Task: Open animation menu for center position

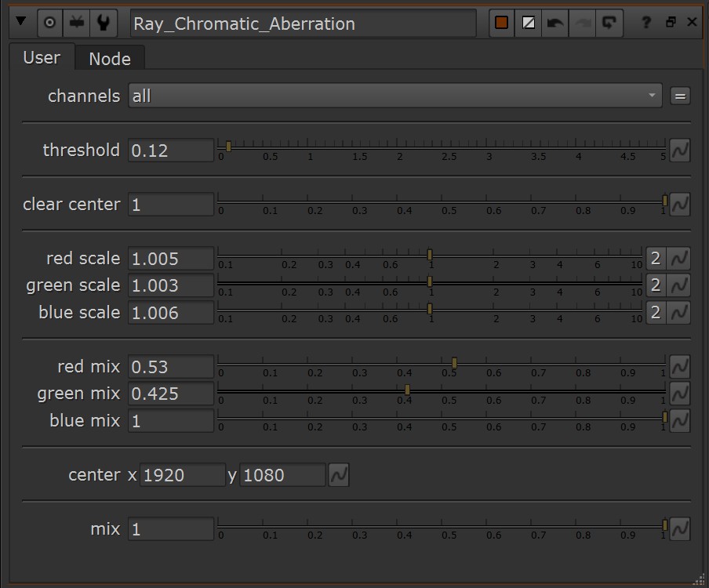Action: [339, 474]
